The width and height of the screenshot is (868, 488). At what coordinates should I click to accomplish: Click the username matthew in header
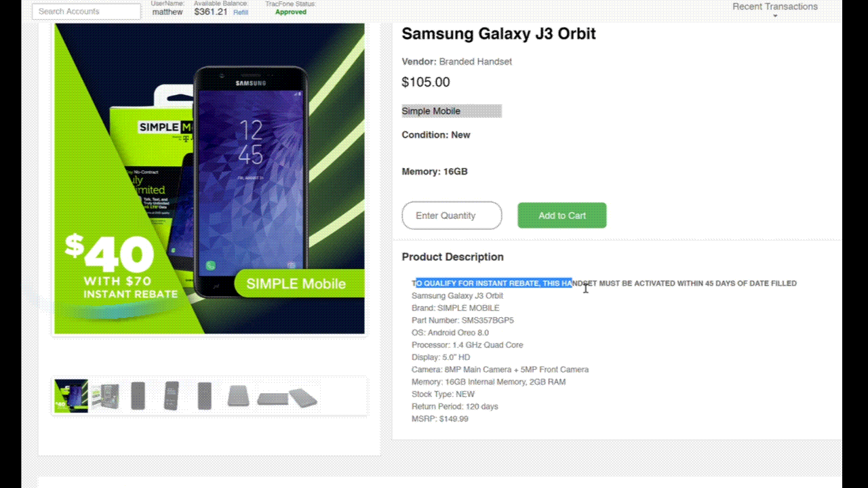(x=167, y=12)
